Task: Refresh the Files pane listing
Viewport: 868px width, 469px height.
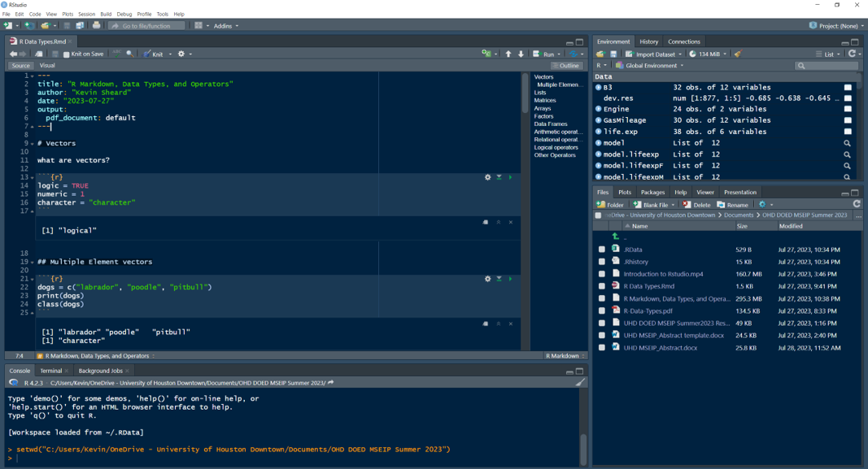Action: tap(857, 204)
